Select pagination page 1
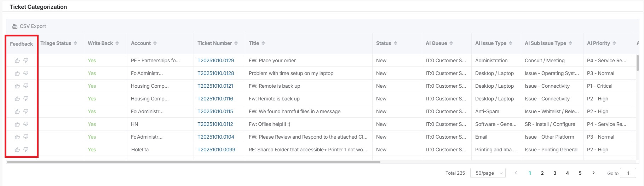The width and height of the screenshot is (644, 186). [x=530, y=173]
